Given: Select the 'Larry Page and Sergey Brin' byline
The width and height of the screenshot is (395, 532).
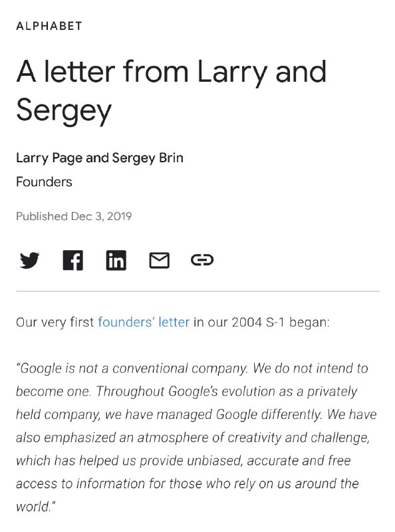Looking at the screenshot, I should click(100, 158).
